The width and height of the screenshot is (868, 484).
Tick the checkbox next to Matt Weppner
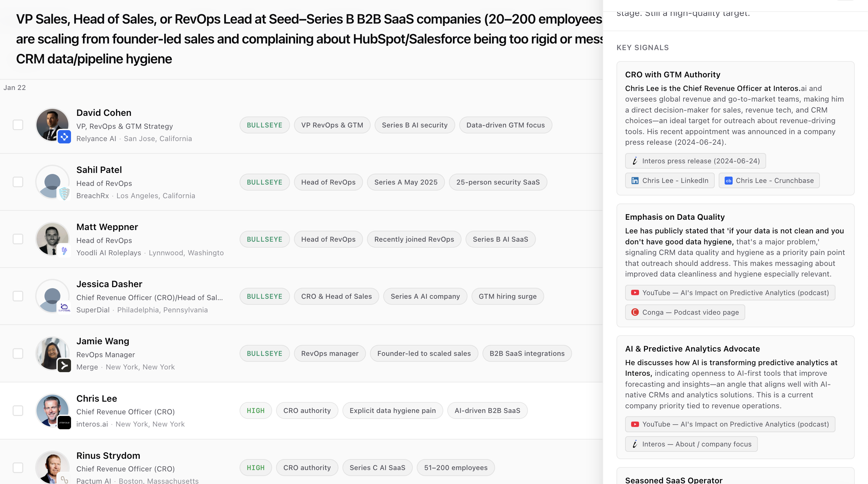tap(18, 239)
